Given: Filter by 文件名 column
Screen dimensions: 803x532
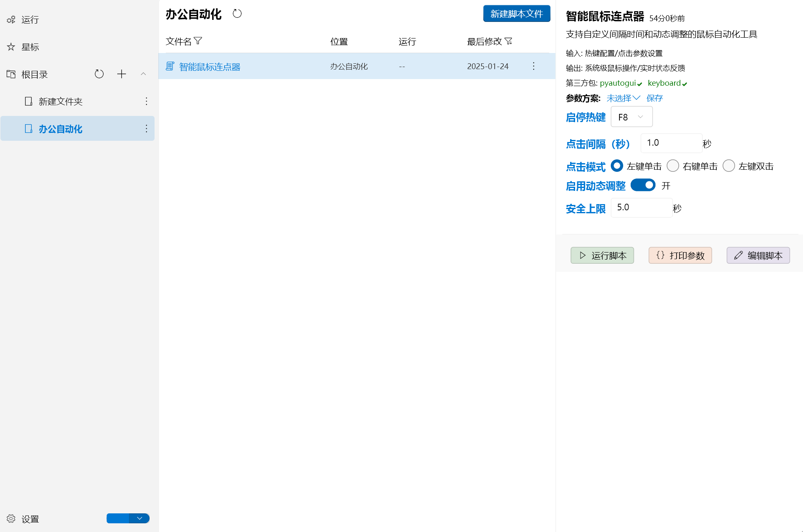Looking at the screenshot, I should click(198, 41).
